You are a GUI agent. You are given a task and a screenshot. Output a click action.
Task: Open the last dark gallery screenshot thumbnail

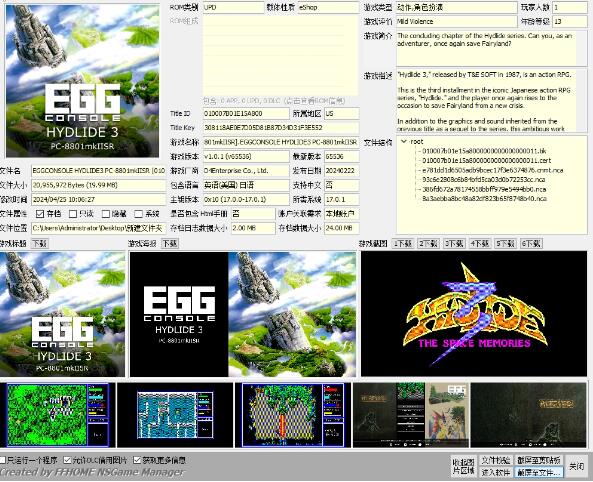point(528,415)
